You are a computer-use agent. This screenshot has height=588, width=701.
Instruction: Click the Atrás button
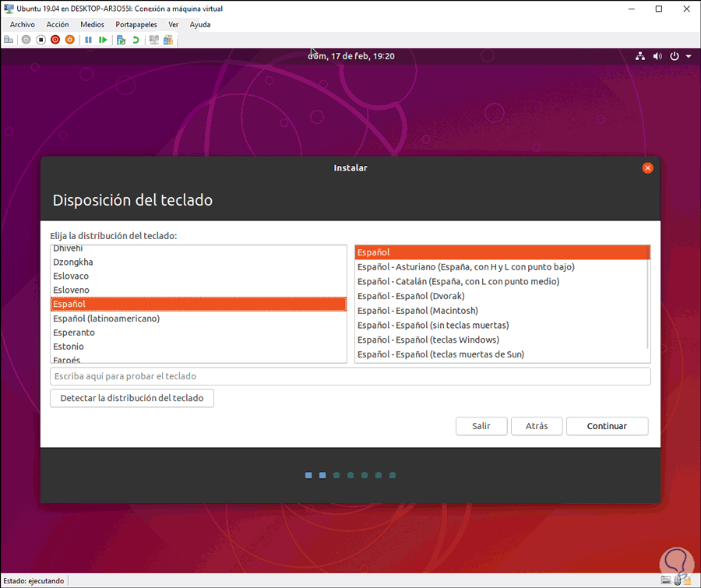click(x=537, y=426)
